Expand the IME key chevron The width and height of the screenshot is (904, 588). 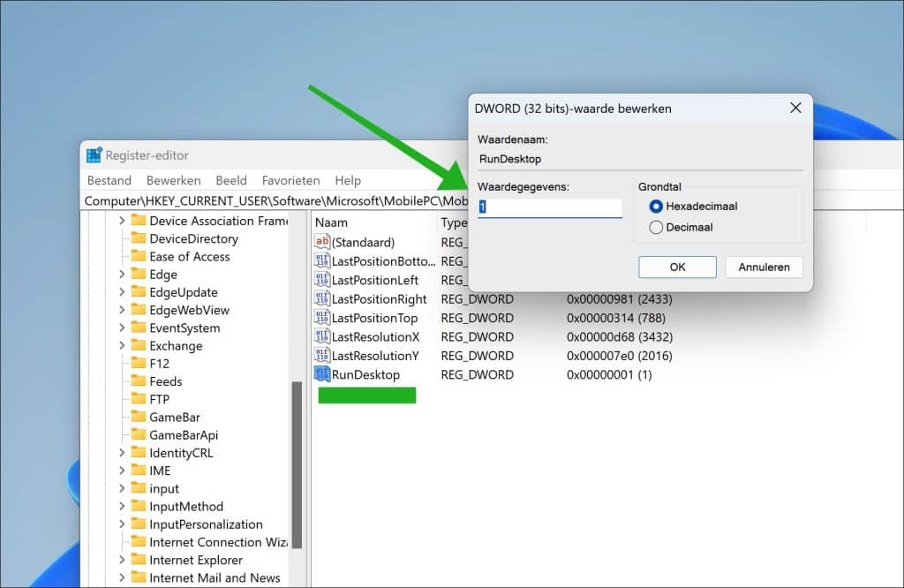point(122,471)
